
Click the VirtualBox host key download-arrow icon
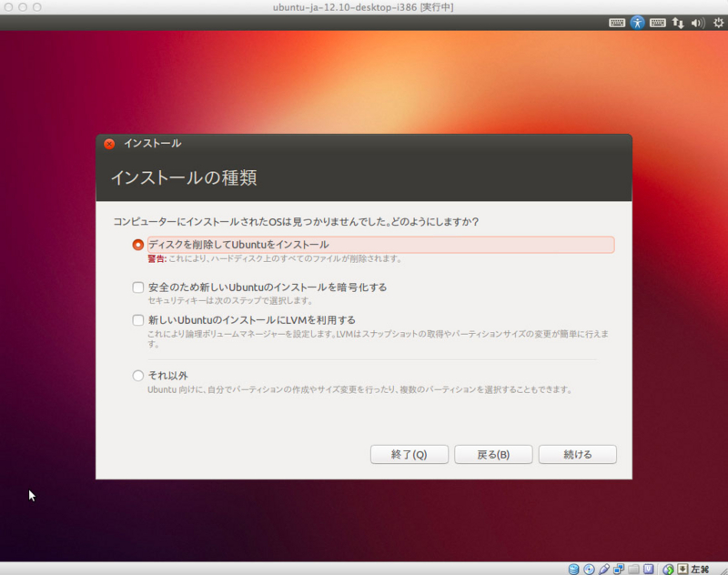(x=682, y=569)
